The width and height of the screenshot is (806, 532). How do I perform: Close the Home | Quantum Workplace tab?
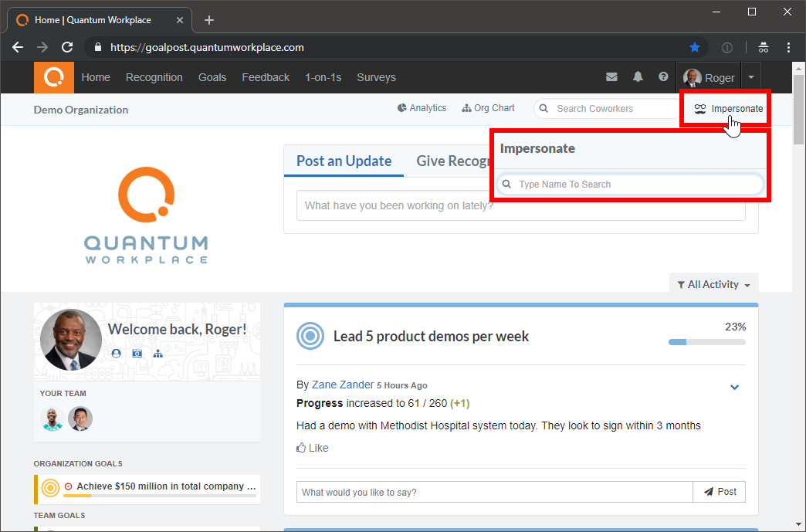click(180, 20)
